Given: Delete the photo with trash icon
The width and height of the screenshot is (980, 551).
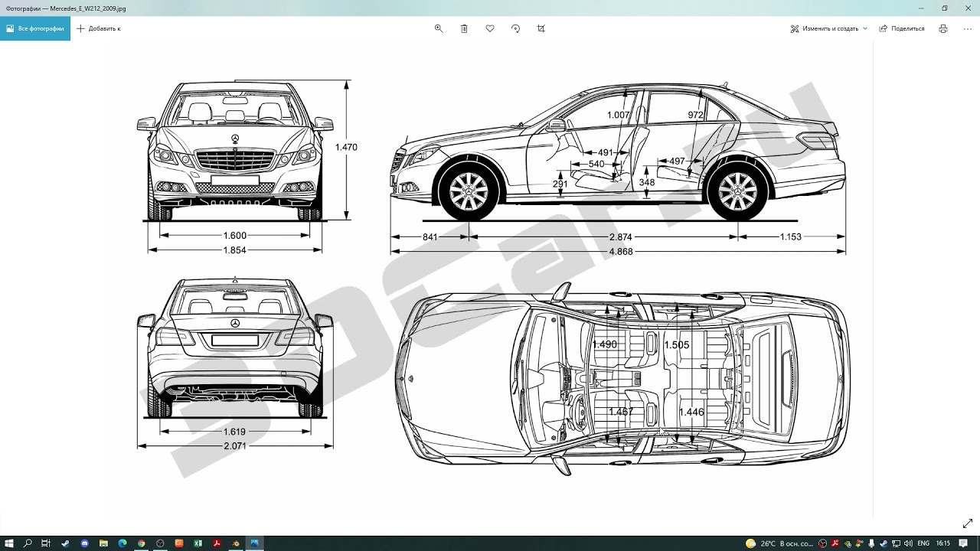Looking at the screenshot, I should 464,28.
